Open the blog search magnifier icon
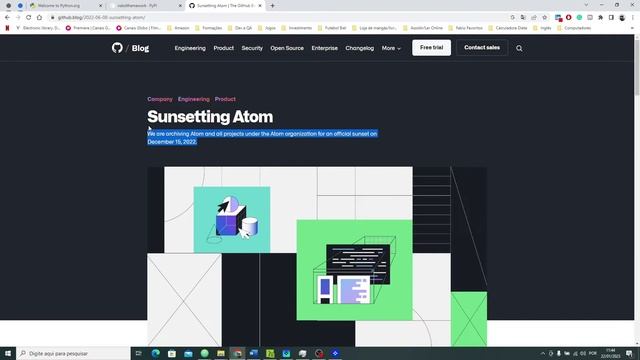The height and width of the screenshot is (360, 640). pos(519,49)
